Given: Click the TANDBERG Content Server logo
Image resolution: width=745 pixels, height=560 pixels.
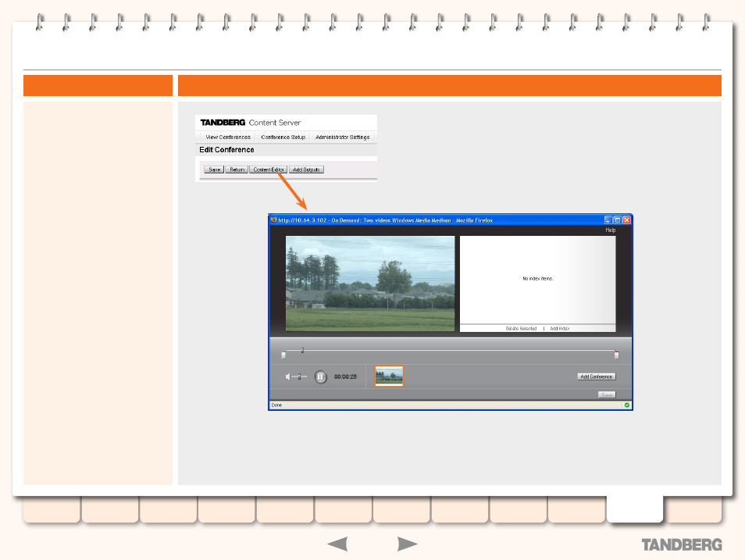Looking at the screenshot, I should (x=251, y=123).
